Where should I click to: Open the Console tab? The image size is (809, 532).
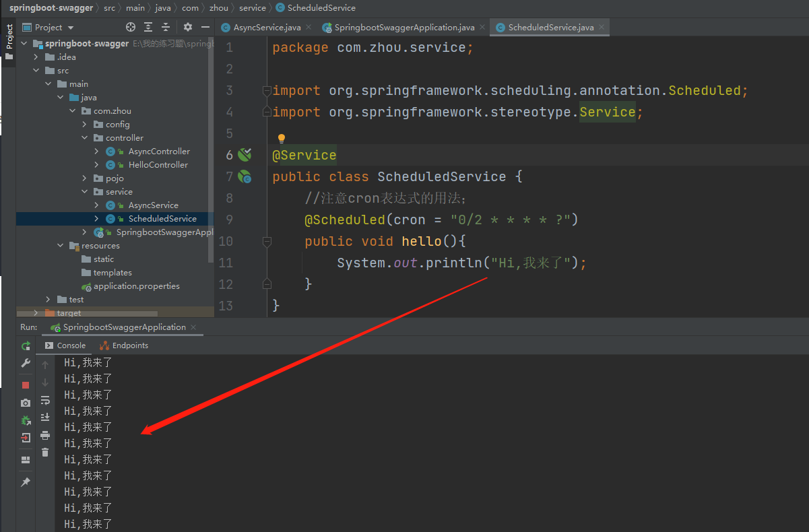65,345
